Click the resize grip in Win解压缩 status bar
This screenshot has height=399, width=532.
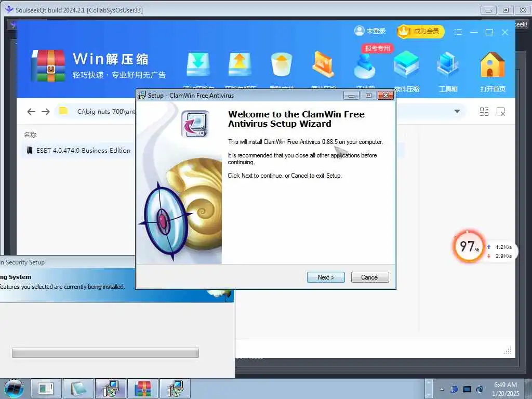pyautogui.click(x=508, y=351)
